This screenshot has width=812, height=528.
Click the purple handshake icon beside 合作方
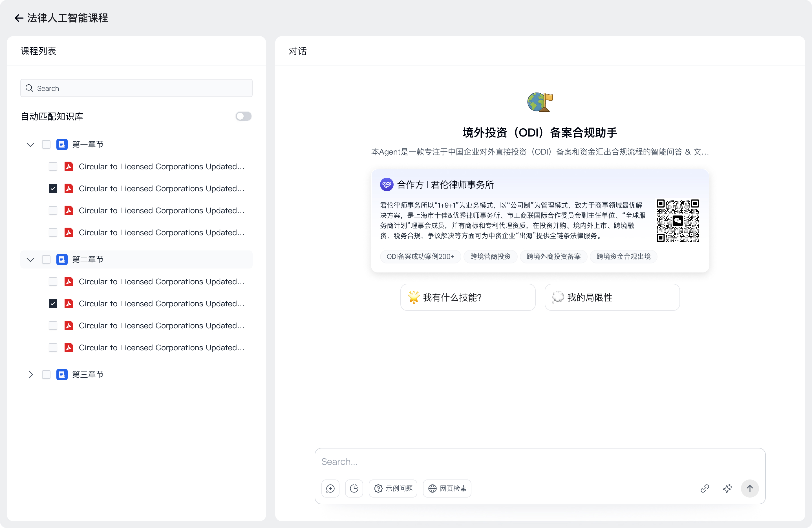click(387, 185)
